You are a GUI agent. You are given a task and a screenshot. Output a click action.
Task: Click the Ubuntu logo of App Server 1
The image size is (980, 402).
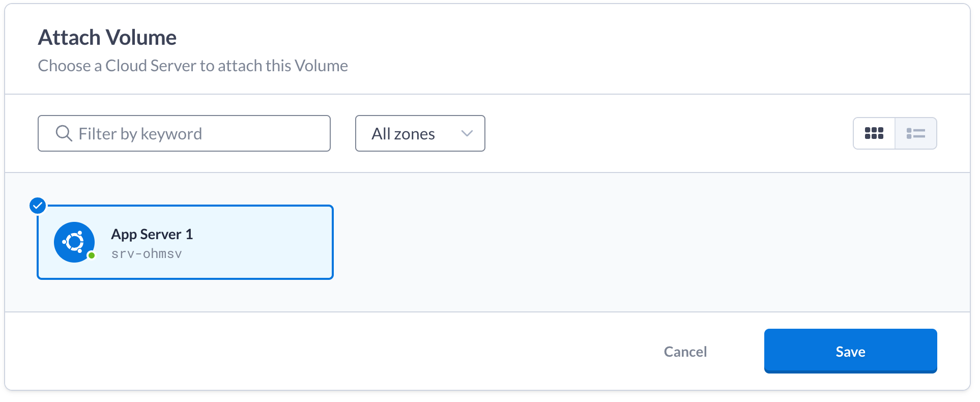pos(74,242)
